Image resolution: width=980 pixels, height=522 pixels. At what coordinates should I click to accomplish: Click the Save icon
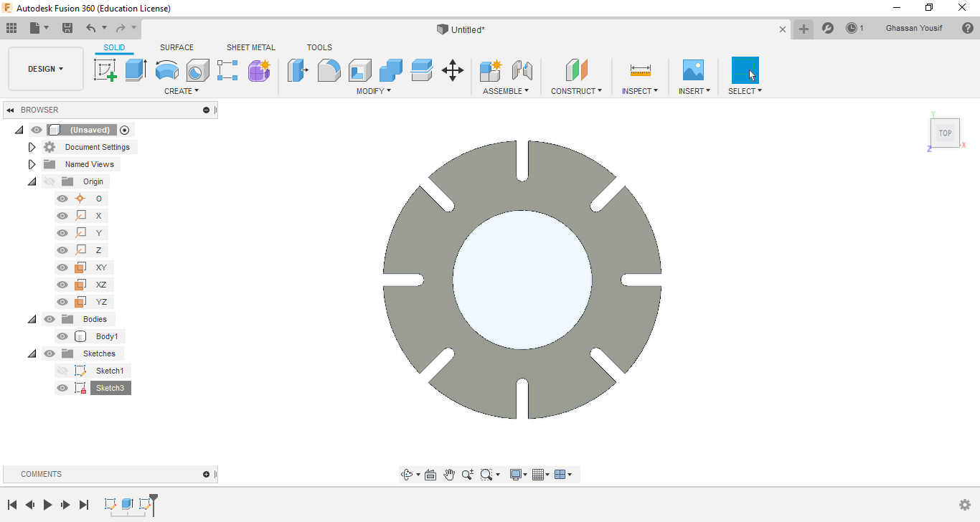tap(67, 28)
